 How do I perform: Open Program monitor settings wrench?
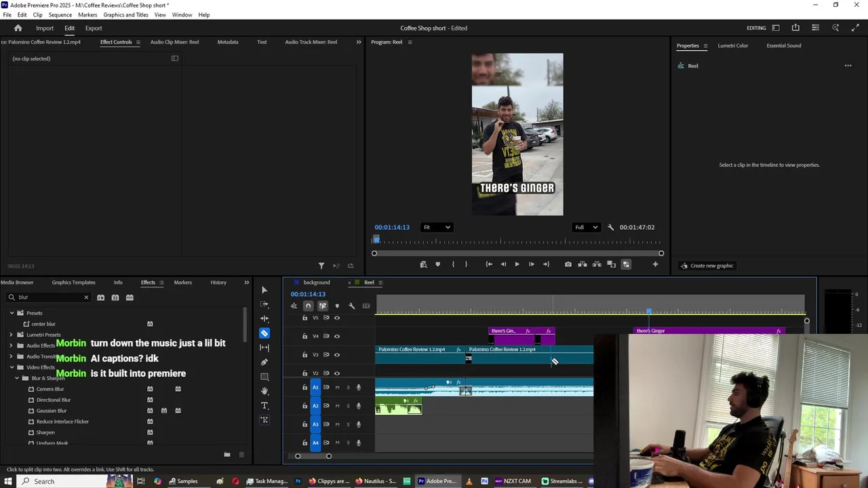pos(610,228)
